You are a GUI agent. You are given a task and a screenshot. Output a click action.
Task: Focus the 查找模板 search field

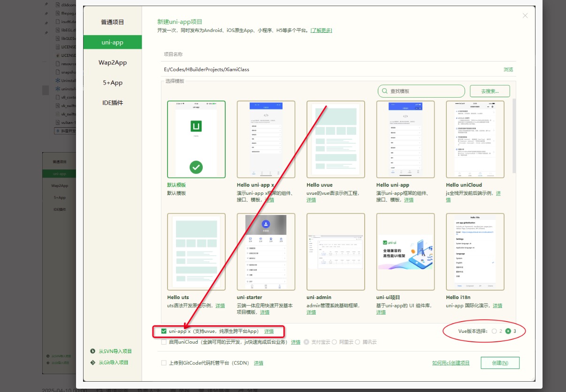click(421, 91)
